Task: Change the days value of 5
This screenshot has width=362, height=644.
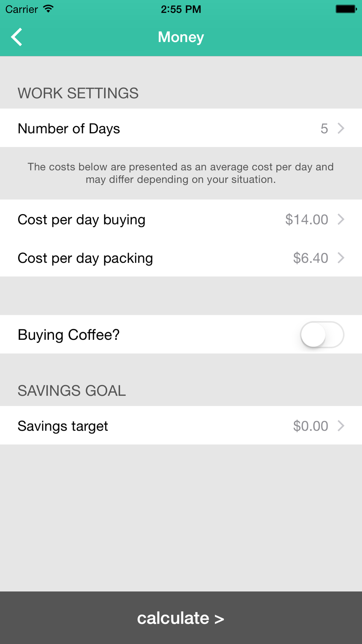Action: [324, 129]
